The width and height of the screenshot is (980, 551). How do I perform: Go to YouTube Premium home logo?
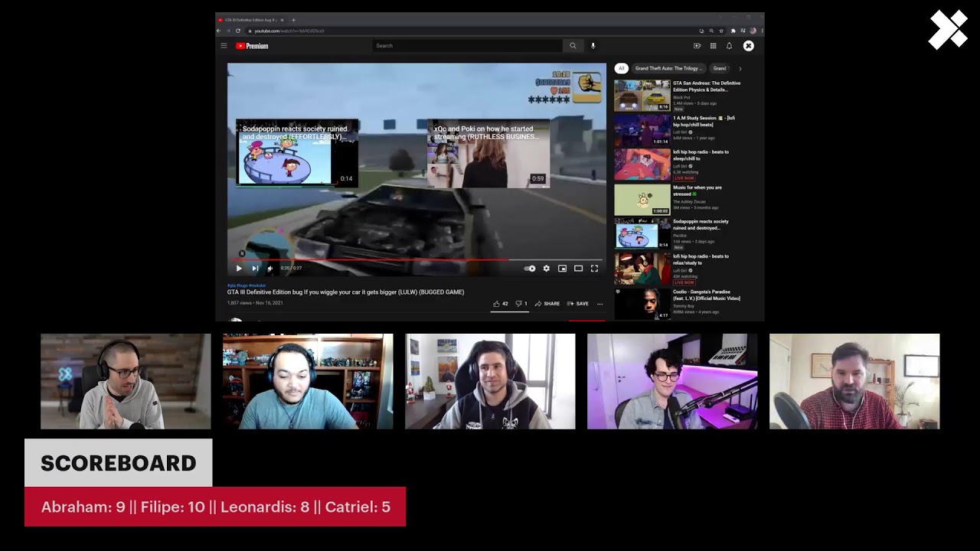pyautogui.click(x=252, y=46)
